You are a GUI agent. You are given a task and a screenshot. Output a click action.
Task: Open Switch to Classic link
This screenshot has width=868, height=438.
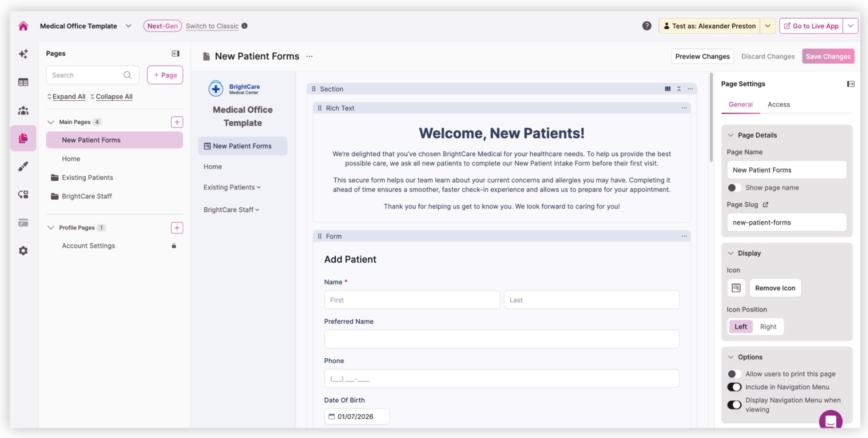coord(212,26)
